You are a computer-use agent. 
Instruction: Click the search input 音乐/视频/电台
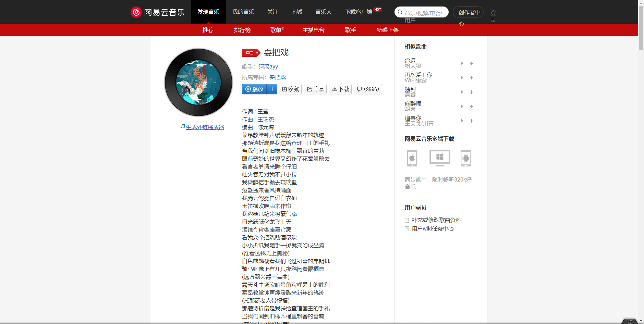422,12
